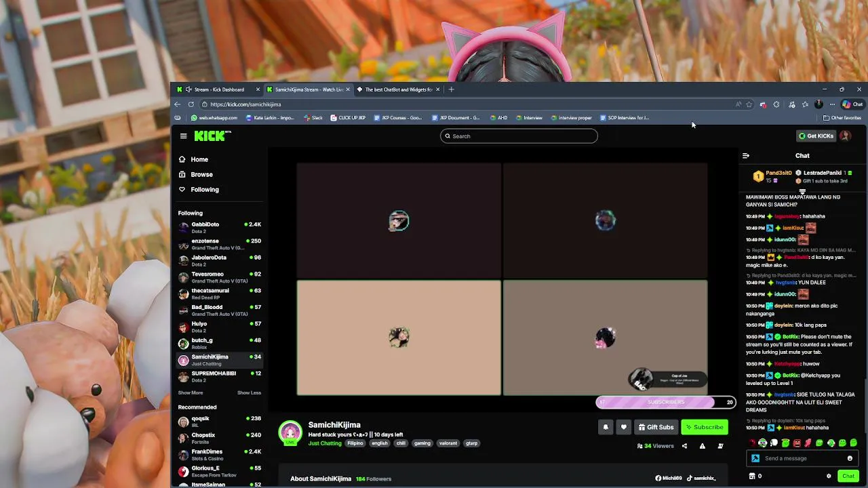Click the TikTok samichix_ link
The width and height of the screenshot is (868, 488).
[x=701, y=479]
